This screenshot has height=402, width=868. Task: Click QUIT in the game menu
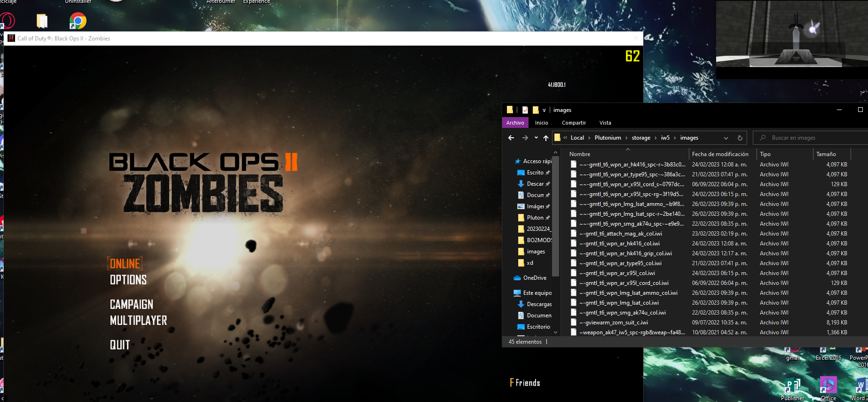[x=120, y=345]
